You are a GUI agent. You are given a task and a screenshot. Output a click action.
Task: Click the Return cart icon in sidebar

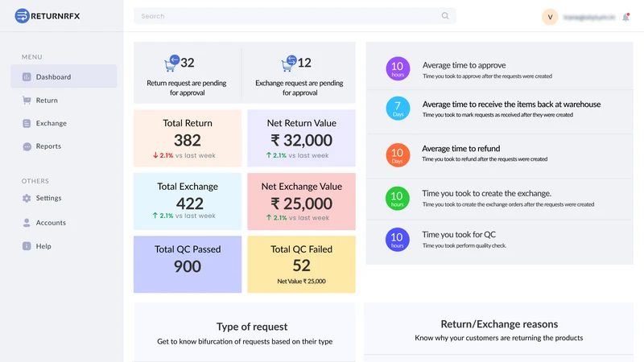tap(27, 100)
